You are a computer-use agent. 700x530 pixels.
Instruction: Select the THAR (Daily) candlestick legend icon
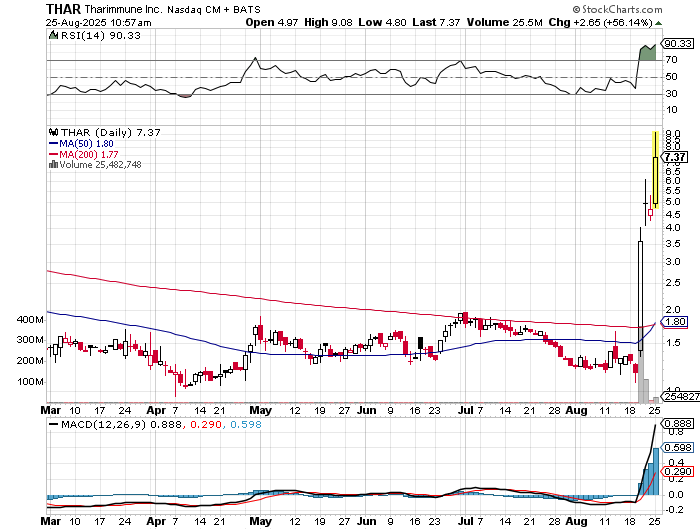point(52,132)
